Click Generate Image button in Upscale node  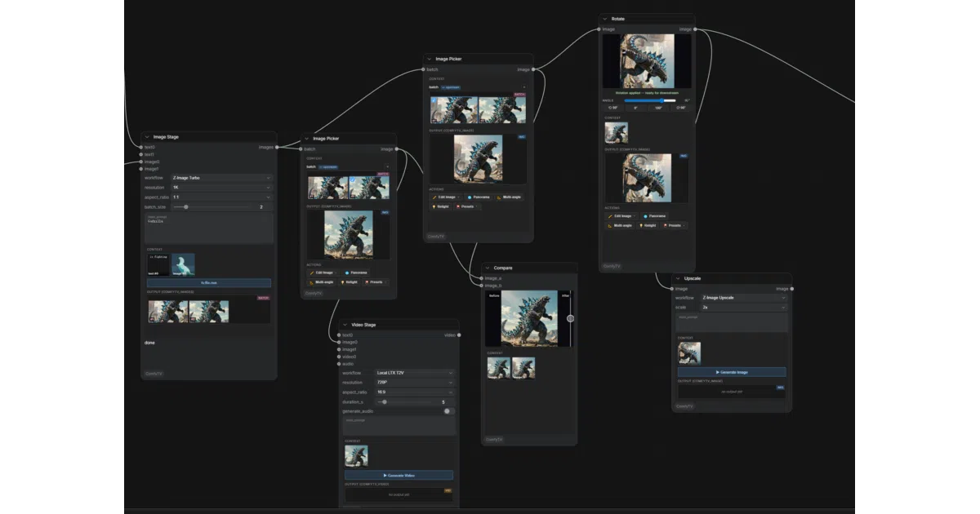coord(732,372)
